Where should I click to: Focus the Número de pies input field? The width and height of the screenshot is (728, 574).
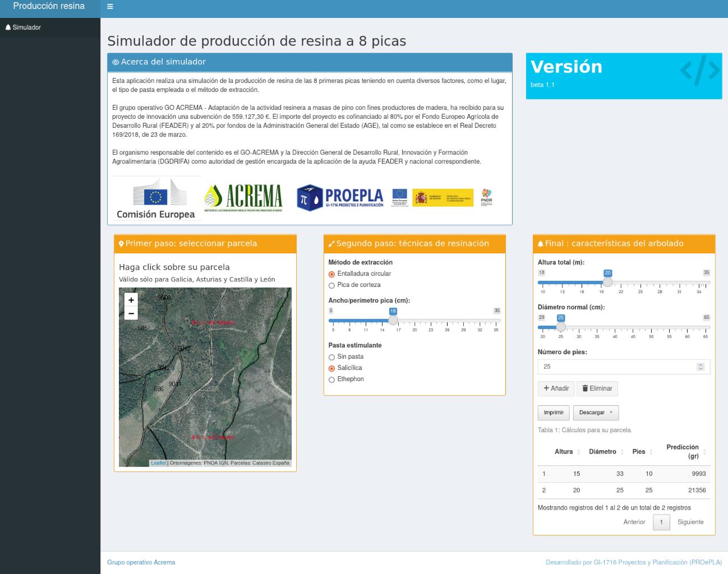pyautogui.click(x=624, y=367)
